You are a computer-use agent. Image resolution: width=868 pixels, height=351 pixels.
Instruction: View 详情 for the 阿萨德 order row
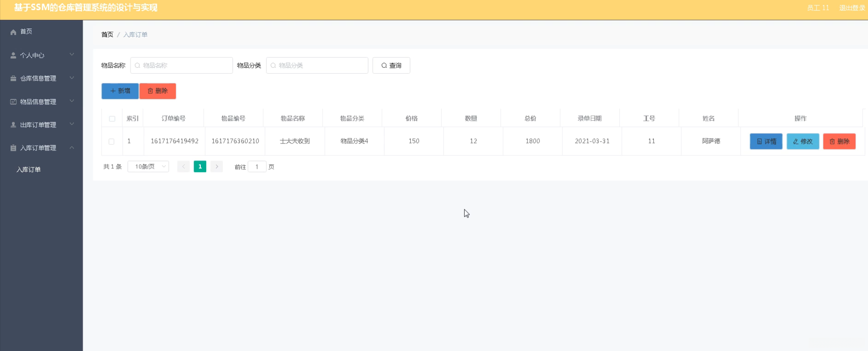766,141
